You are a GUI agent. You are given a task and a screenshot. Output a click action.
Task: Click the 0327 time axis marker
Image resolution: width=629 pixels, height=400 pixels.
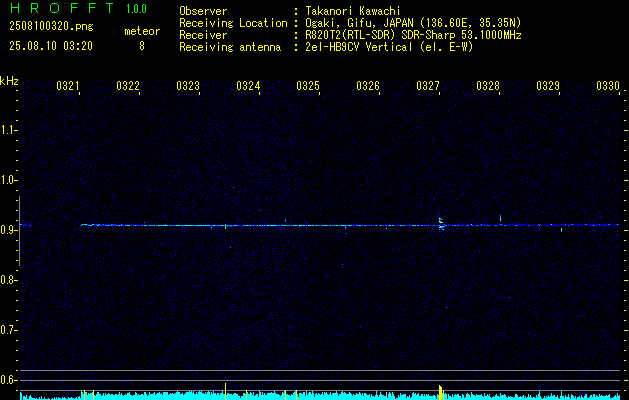click(428, 86)
